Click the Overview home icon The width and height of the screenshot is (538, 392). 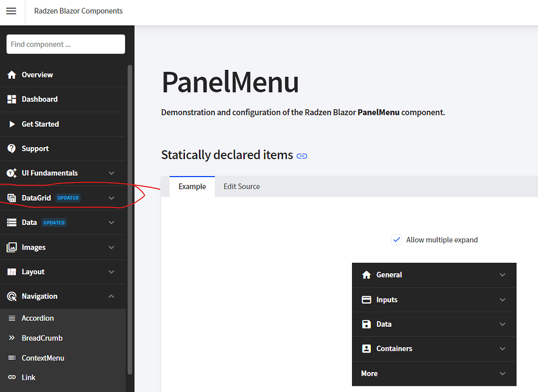click(x=12, y=75)
